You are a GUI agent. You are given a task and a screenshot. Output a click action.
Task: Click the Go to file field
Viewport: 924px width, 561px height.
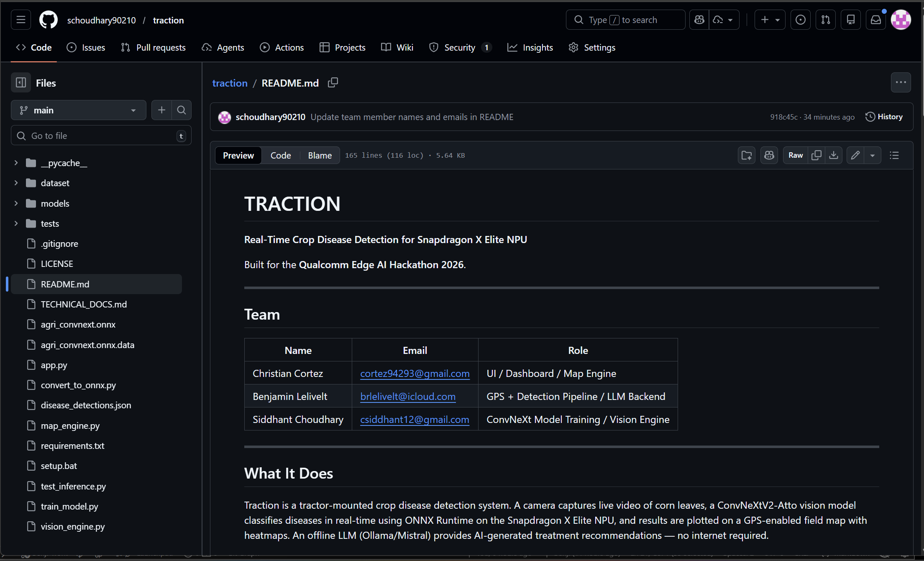click(100, 136)
